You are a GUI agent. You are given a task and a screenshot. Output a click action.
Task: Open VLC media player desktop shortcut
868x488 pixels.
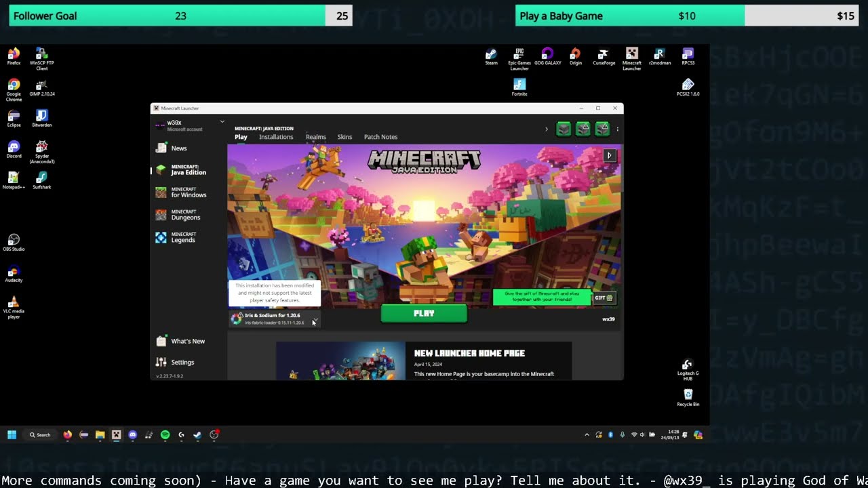(x=14, y=307)
